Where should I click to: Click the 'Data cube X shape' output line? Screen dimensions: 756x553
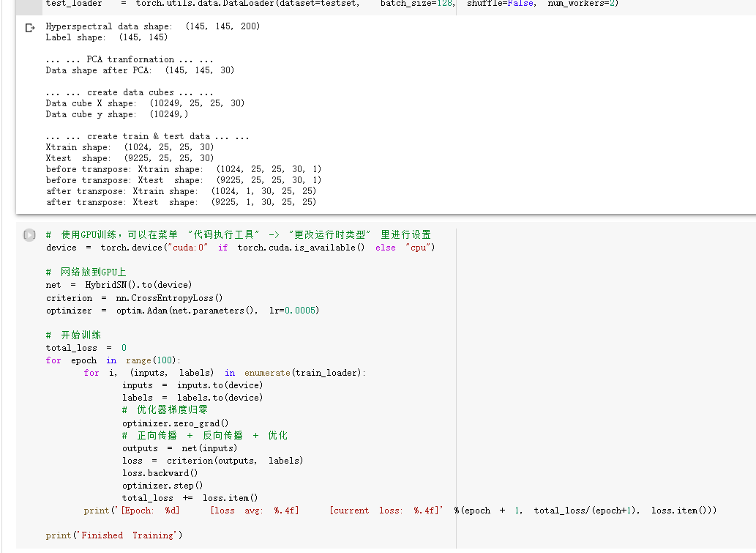point(145,103)
